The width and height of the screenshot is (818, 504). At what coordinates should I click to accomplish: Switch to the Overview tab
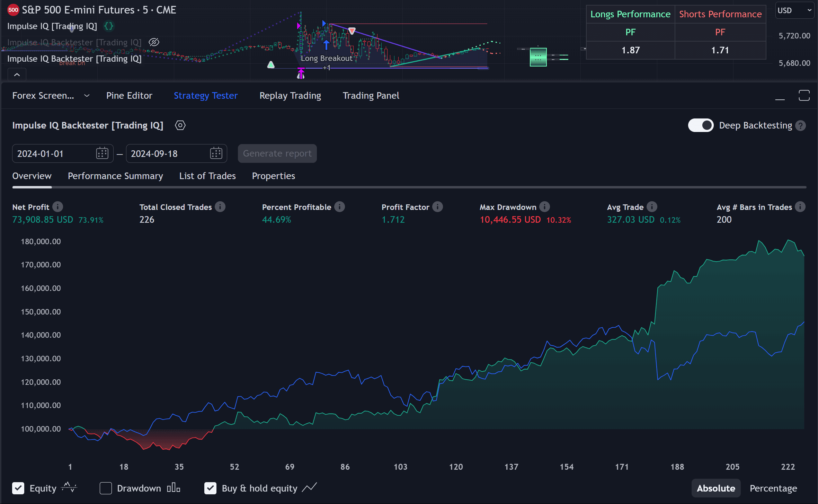click(32, 176)
